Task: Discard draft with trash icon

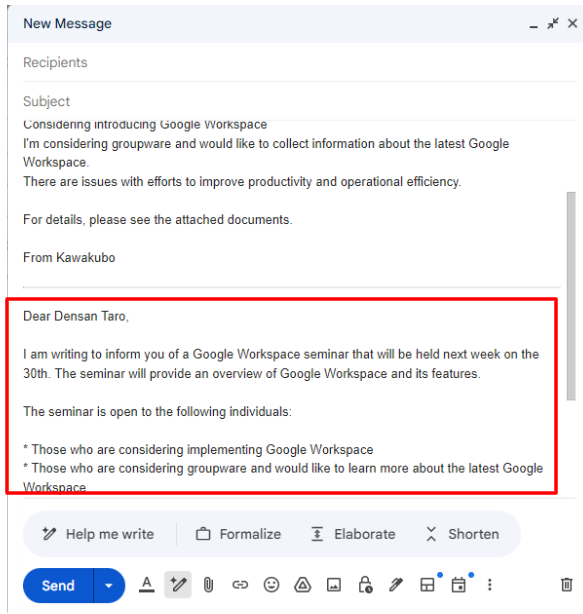Action: tap(567, 585)
